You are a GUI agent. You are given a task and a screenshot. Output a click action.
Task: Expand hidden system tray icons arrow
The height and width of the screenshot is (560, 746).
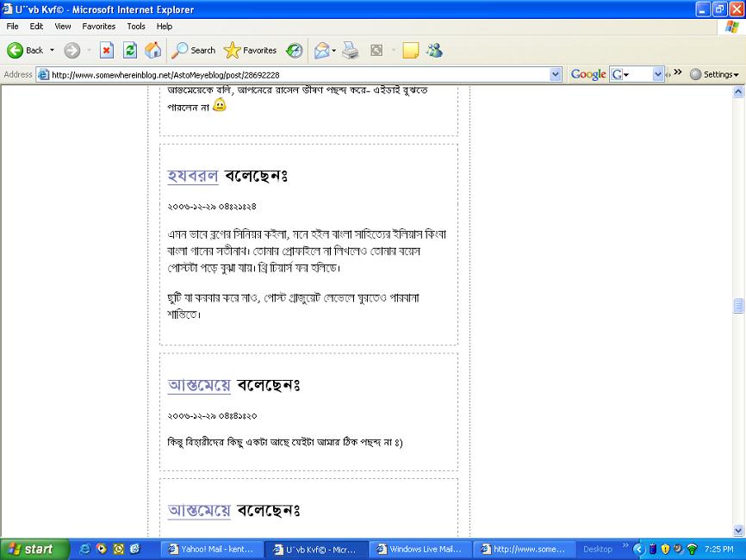(638, 549)
